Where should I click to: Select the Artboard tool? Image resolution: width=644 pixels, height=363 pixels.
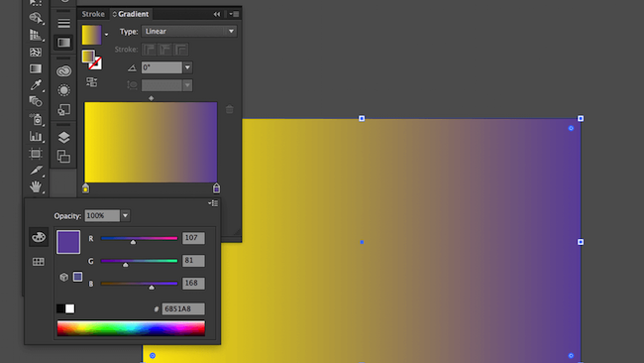tap(36, 154)
